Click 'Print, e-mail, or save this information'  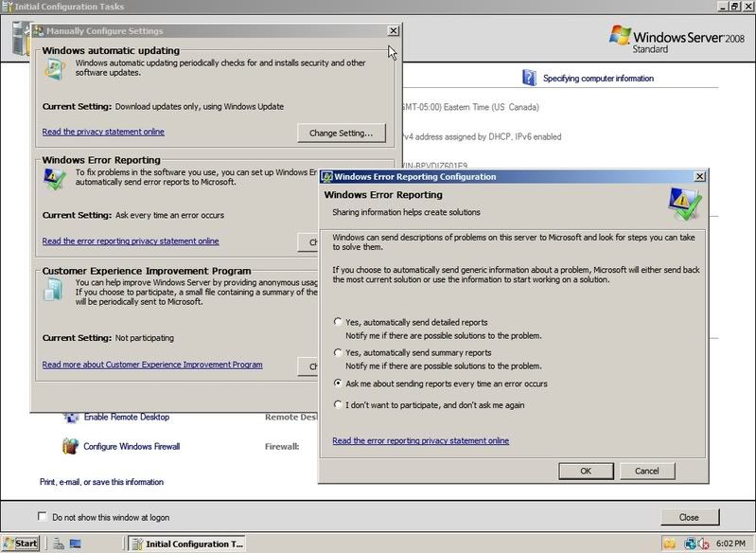point(102,482)
